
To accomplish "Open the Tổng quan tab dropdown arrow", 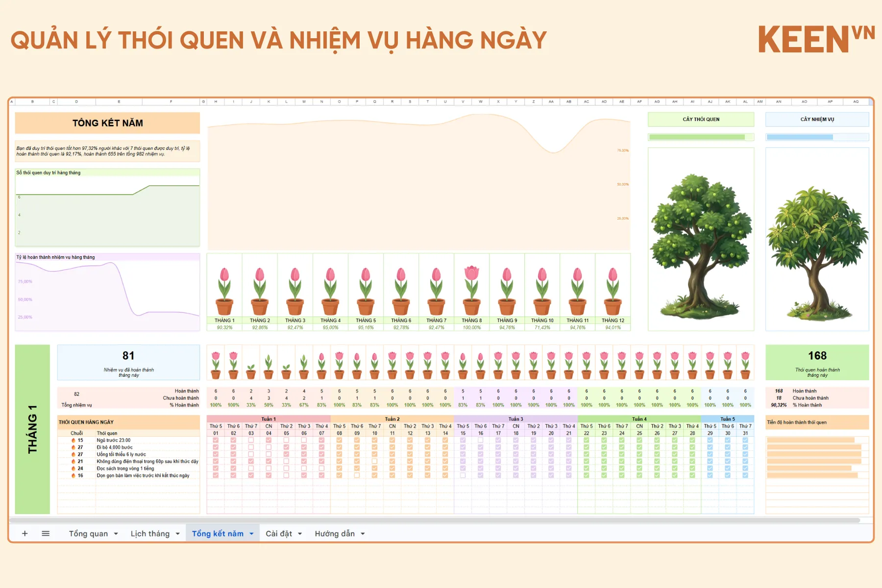I will click(x=116, y=534).
